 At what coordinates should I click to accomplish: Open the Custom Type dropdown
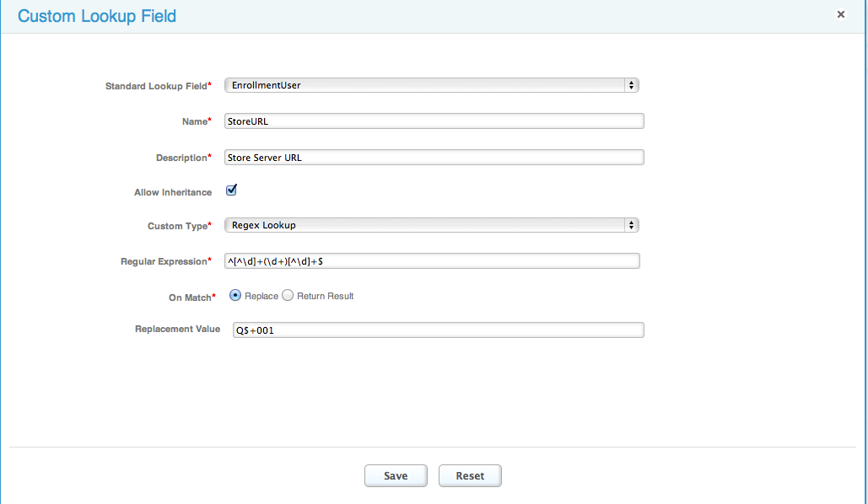pos(432,225)
